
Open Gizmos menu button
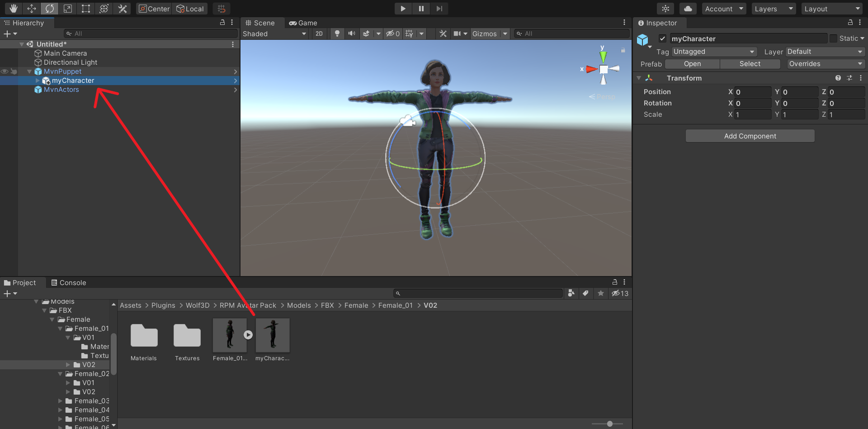coord(485,33)
